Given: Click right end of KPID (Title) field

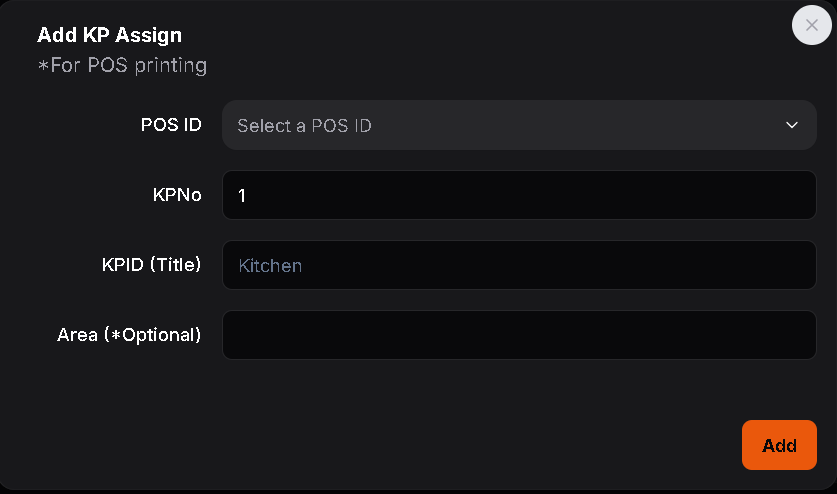Looking at the screenshot, I should (795, 265).
